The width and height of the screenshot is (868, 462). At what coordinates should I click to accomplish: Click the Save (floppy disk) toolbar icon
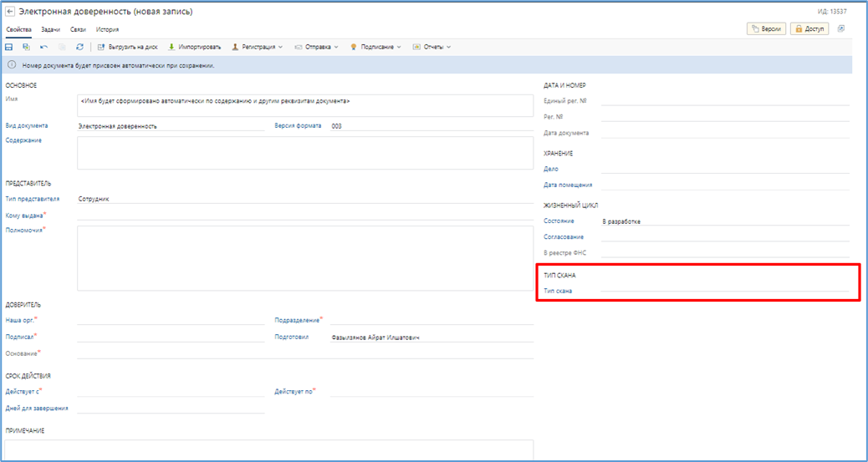[9, 47]
